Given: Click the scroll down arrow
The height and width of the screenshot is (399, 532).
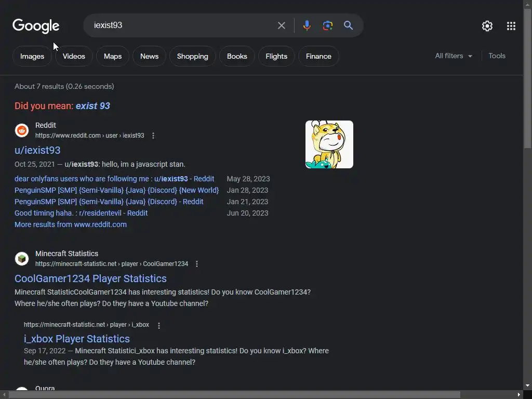Looking at the screenshot, I should [x=528, y=386].
